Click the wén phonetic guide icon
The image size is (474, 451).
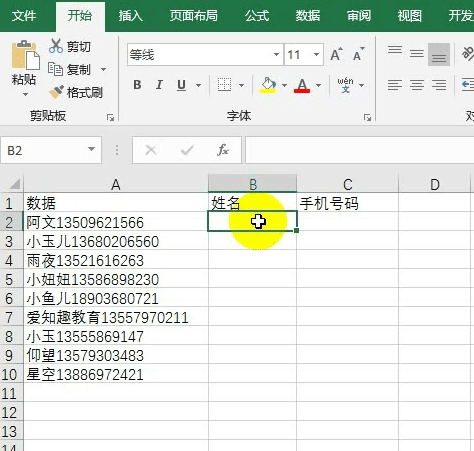345,85
